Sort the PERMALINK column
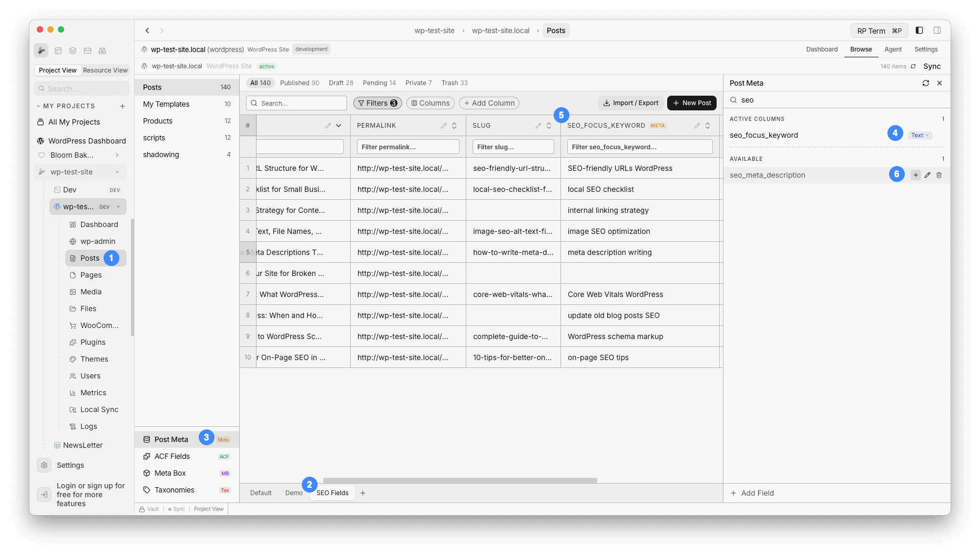Image resolution: width=980 pixels, height=554 pixels. [x=454, y=126]
